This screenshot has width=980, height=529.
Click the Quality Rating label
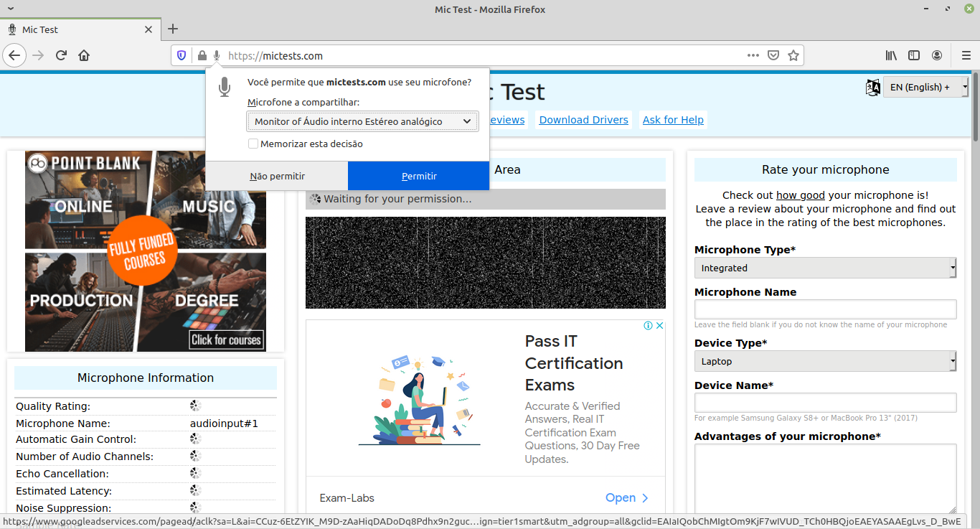[x=53, y=406]
